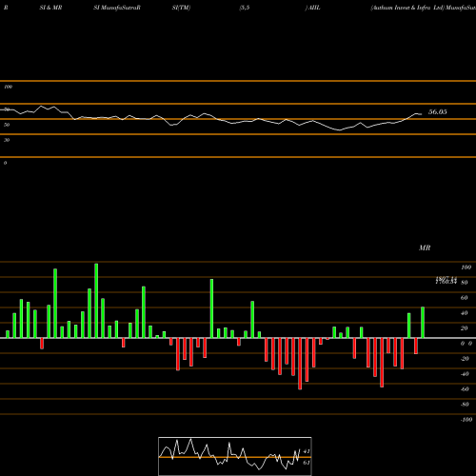The width and height of the screenshot is (476, 476).
Task: Click the 50 label on RSI axis
Action: tap(7, 125)
